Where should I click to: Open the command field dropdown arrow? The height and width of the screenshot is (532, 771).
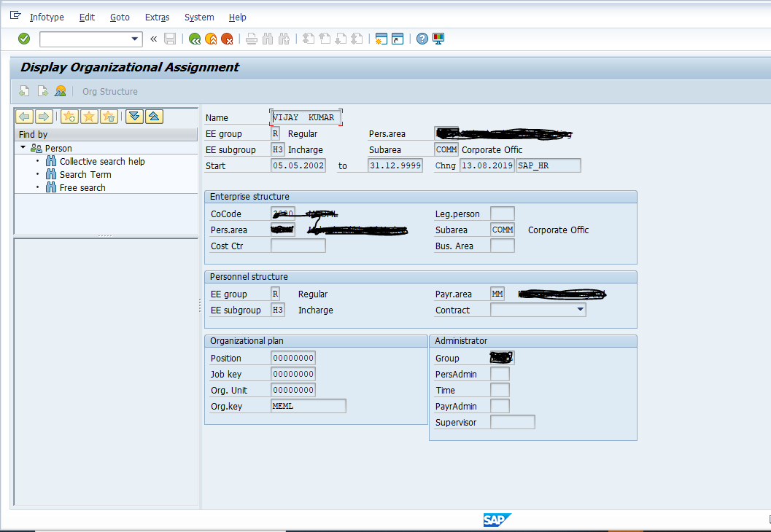(136, 39)
